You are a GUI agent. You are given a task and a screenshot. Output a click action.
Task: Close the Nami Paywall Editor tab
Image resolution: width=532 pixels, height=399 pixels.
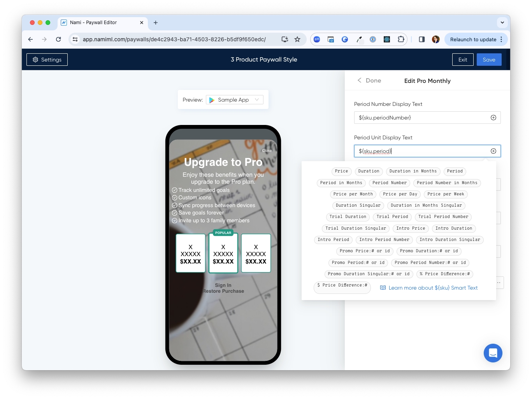[x=142, y=23]
